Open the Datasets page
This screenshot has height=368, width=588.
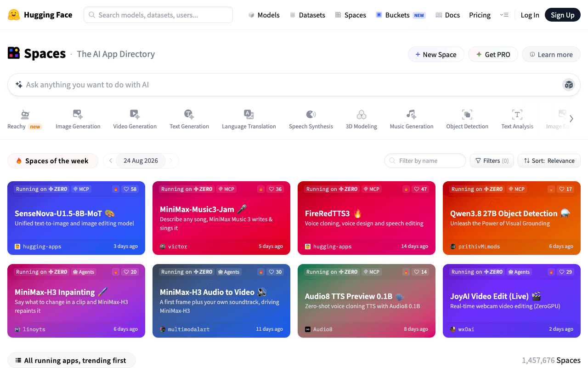coord(307,15)
